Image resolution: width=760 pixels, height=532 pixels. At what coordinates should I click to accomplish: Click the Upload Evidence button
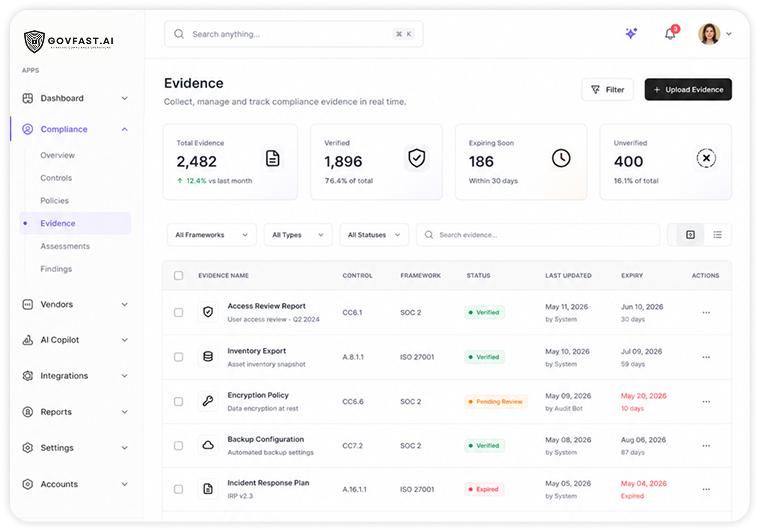click(688, 90)
